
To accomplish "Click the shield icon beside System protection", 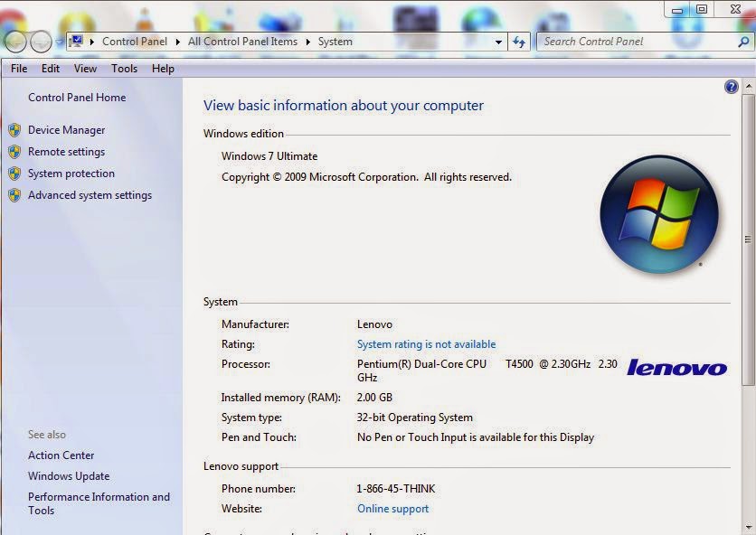I will [14, 173].
